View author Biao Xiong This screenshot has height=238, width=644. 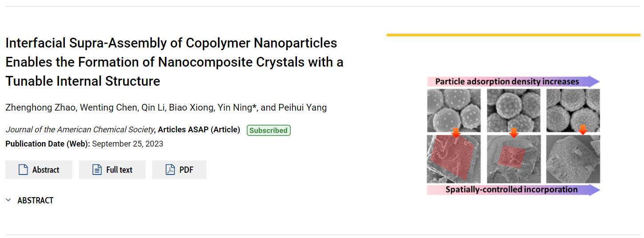tap(191, 107)
